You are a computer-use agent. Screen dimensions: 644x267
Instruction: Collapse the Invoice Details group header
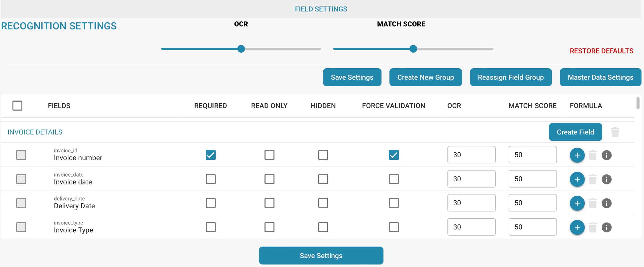pyautogui.click(x=35, y=132)
